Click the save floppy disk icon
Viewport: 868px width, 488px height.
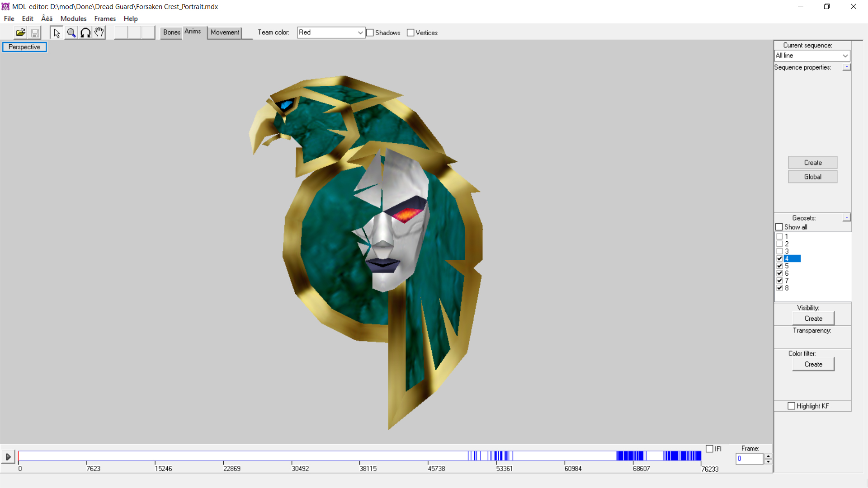(35, 33)
